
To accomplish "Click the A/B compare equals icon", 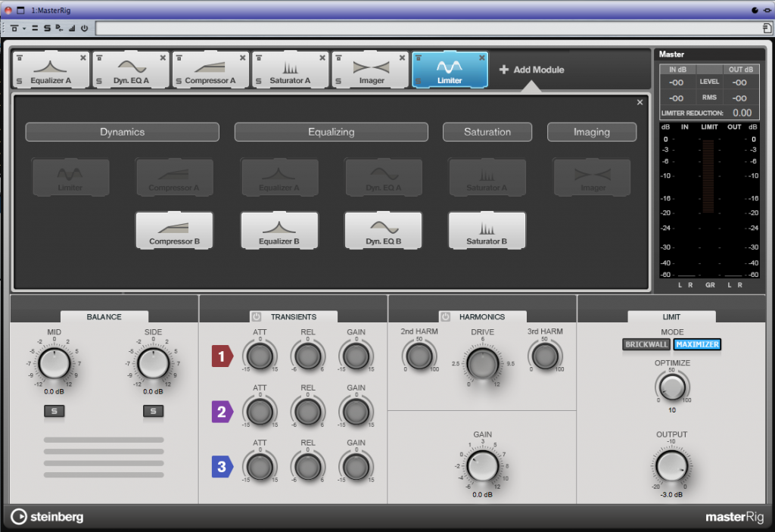I will pyautogui.click(x=35, y=28).
